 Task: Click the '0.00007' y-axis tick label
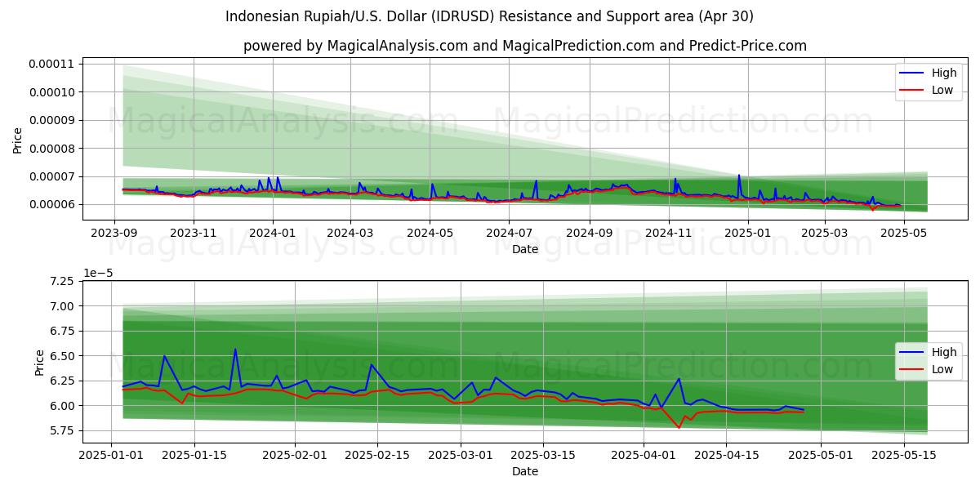tap(52, 176)
